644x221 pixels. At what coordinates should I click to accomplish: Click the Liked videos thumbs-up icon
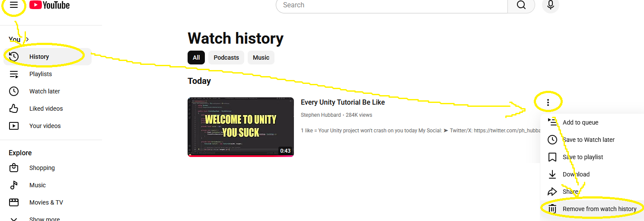tap(14, 109)
